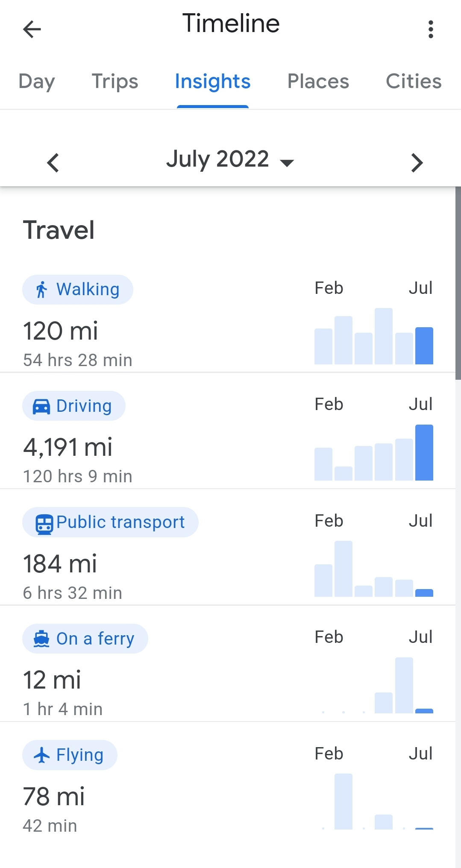Click the tallest bar in Walking chart
This screenshot has height=868, width=461.
coord(383,336)
